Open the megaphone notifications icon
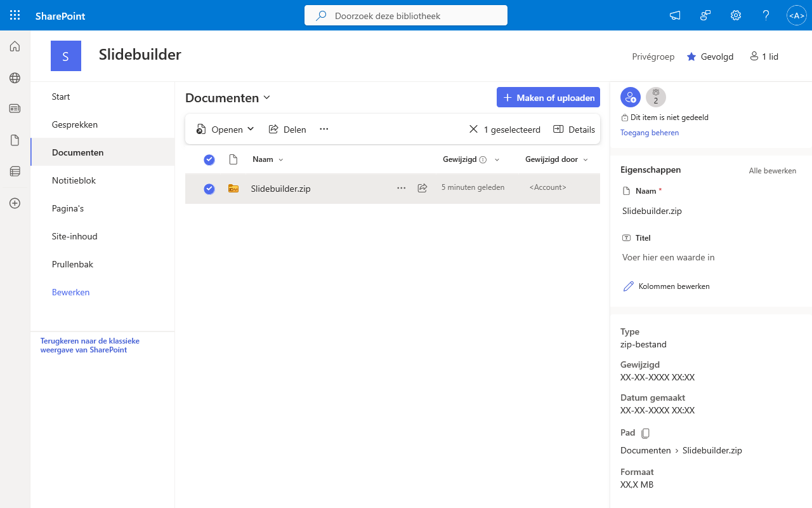This screenshot has width=812, height=508. click(675, 15)
